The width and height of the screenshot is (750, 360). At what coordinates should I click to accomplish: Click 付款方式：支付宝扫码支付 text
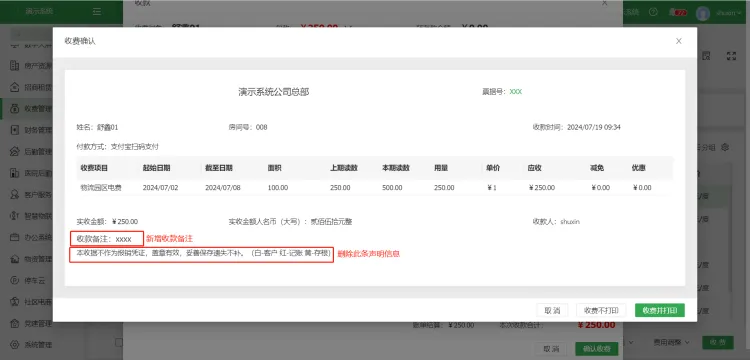118,147
